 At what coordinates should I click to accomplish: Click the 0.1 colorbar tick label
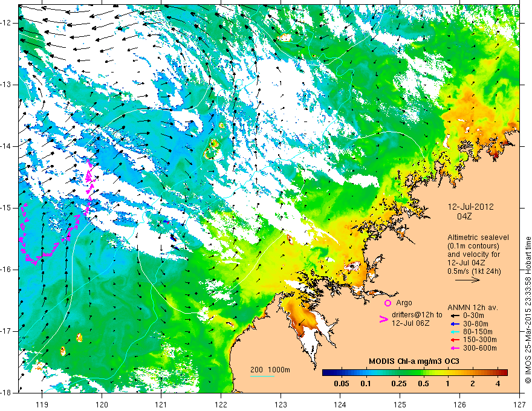click(x=365, y=384)
